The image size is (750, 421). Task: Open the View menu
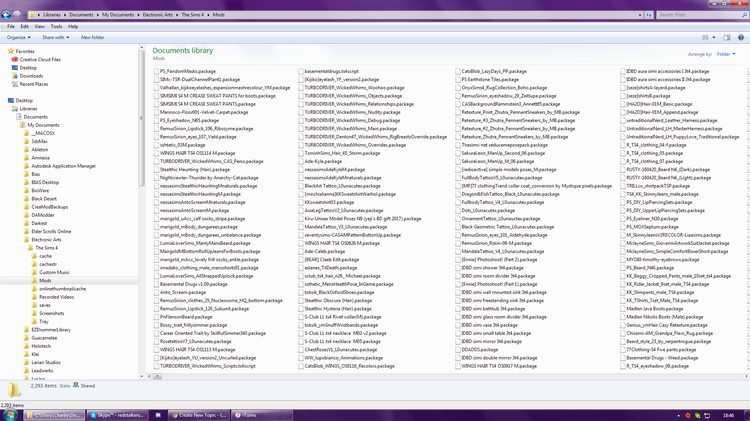click(40, 26)
